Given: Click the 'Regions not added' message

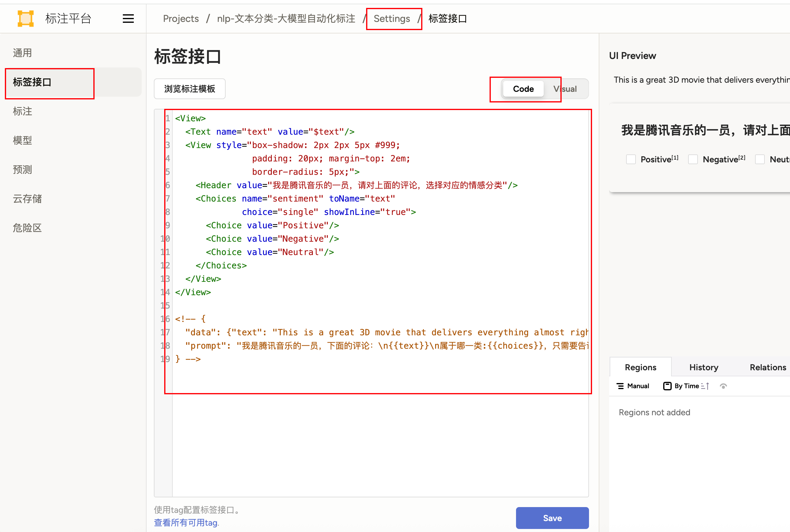Looking at the screenshot, I should point(654,412).
